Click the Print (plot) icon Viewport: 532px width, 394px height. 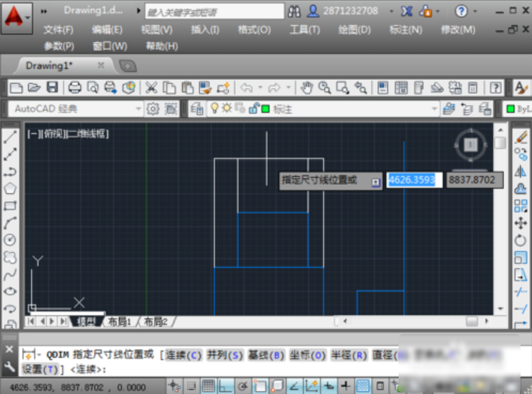pyautogui.click(x=74, y=88)
